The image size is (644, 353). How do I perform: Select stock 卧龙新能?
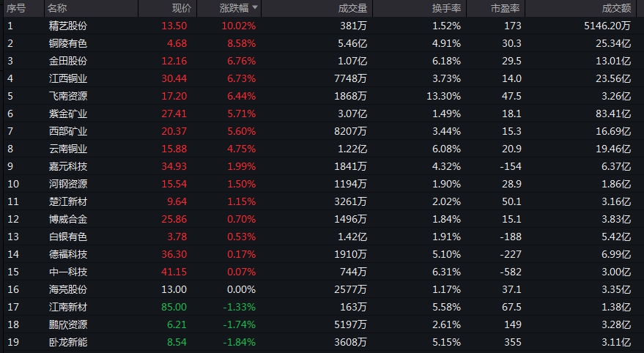(x=68, y=342)
